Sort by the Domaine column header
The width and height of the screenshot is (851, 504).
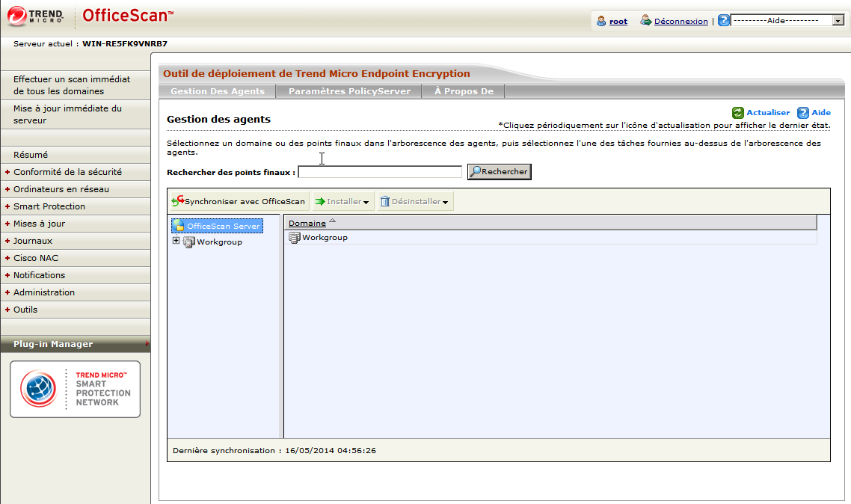[x=307, y=223]
